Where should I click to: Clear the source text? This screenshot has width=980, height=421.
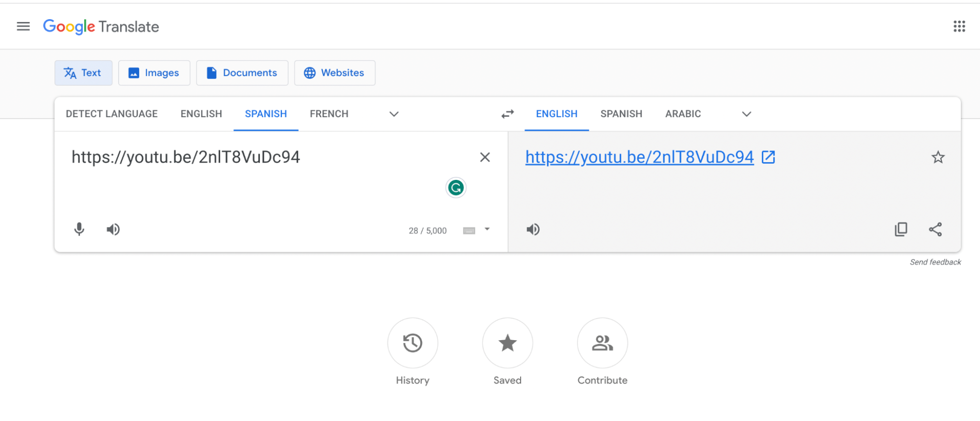[x=485, y=157]
